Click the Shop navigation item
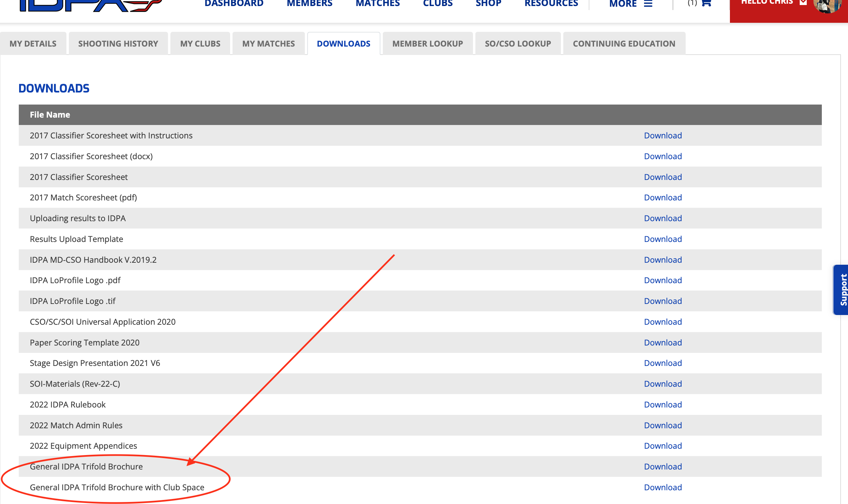This screenshot has width=848, height=504. tap(488, 4)
